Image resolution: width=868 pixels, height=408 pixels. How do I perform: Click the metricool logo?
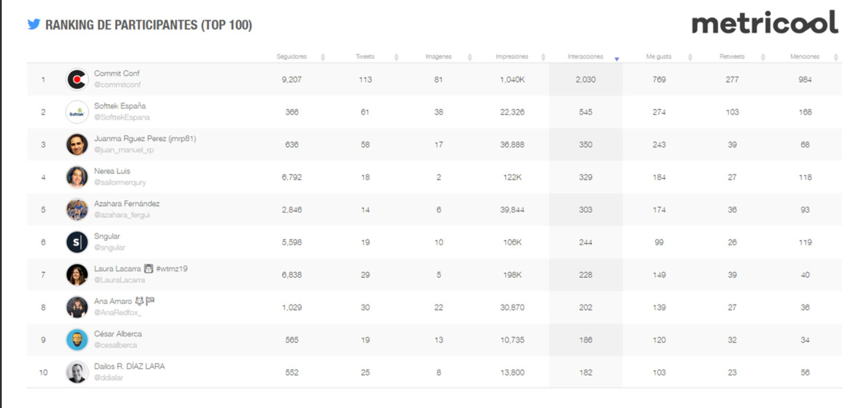(x=764, y=23)
